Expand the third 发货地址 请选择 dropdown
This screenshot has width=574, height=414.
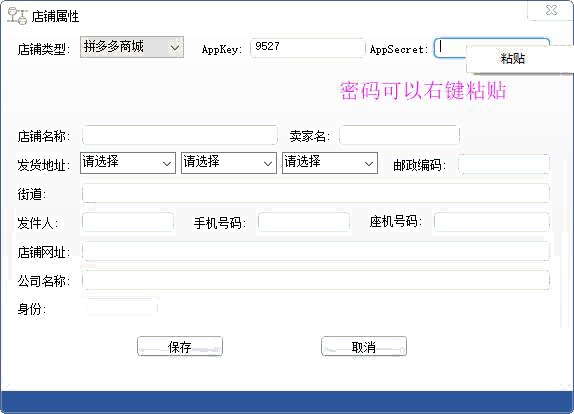click(330, 163)
